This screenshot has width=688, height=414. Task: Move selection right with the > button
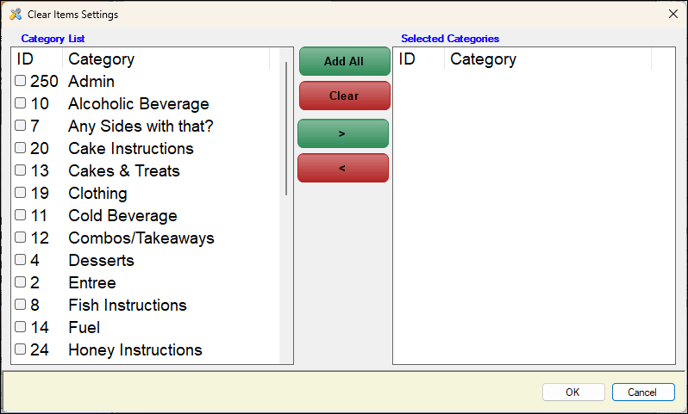click(343, 133)
